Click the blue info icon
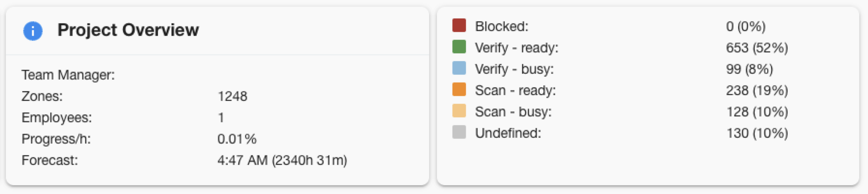 click(33, 31)
